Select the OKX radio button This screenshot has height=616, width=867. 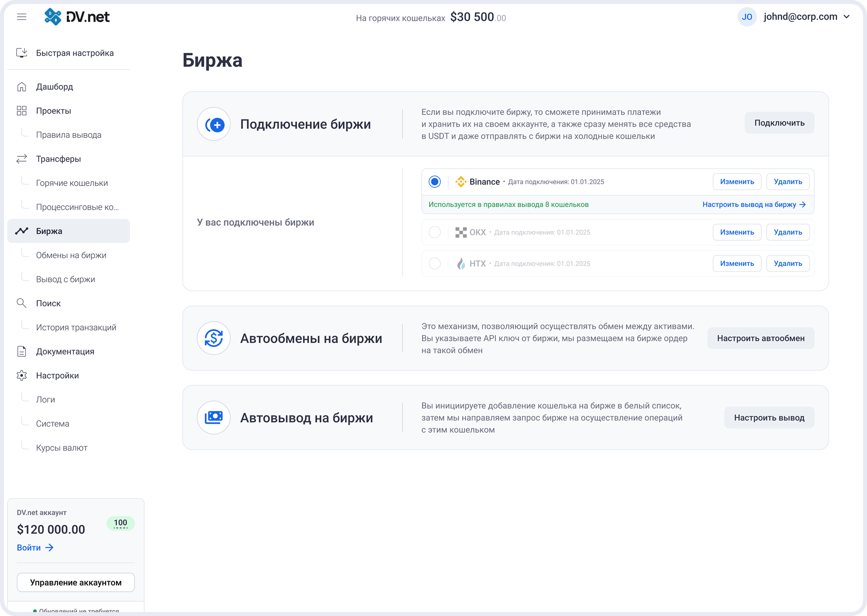(435, 232)
